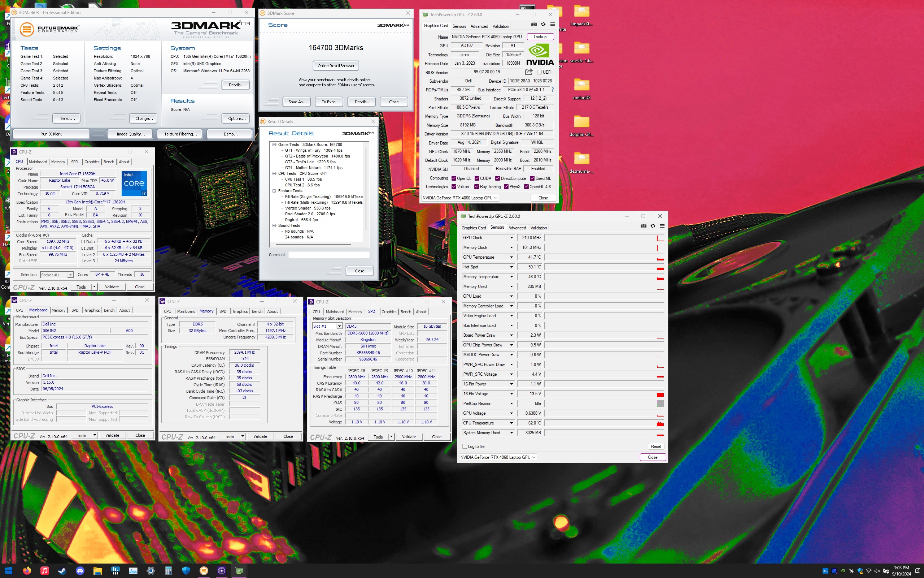Screen dimensions: 924x578
Task: Click the PerfCap Reason graph bar
Action: pos(603,403)
